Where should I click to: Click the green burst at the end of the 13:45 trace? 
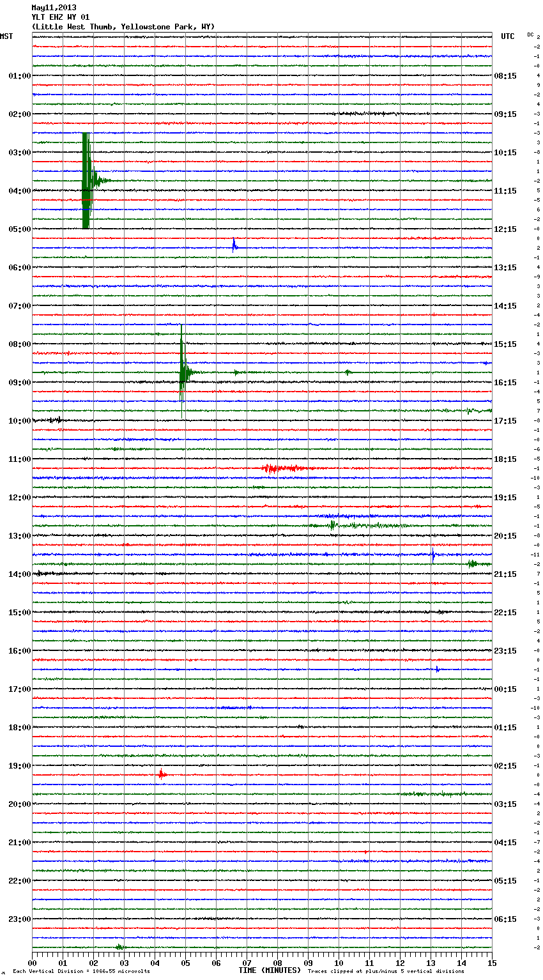472,563
